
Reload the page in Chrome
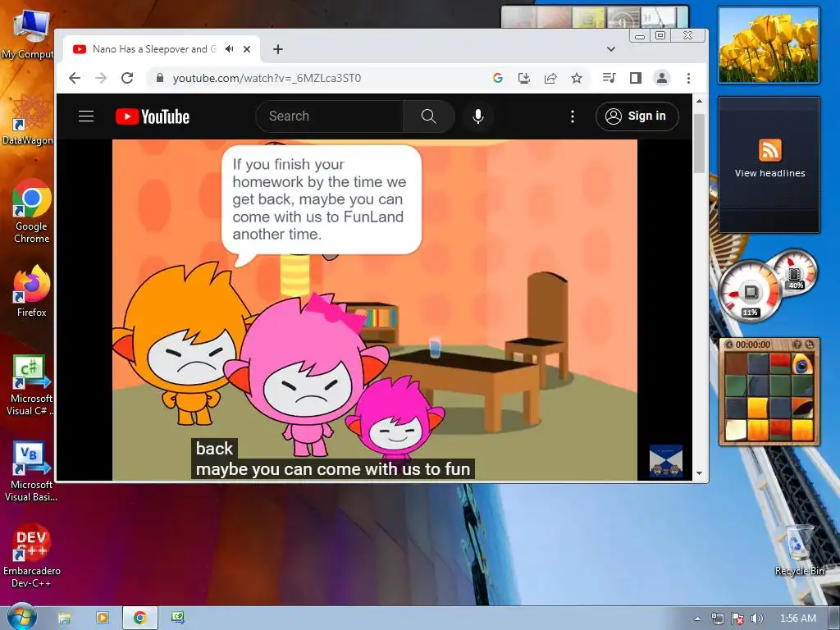(127, 78)
